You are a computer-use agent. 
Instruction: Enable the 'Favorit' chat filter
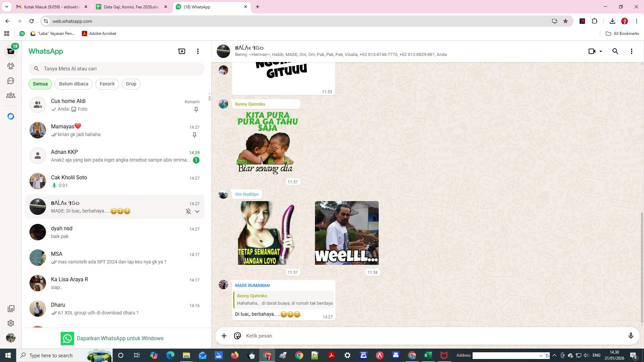pos(107,84)
